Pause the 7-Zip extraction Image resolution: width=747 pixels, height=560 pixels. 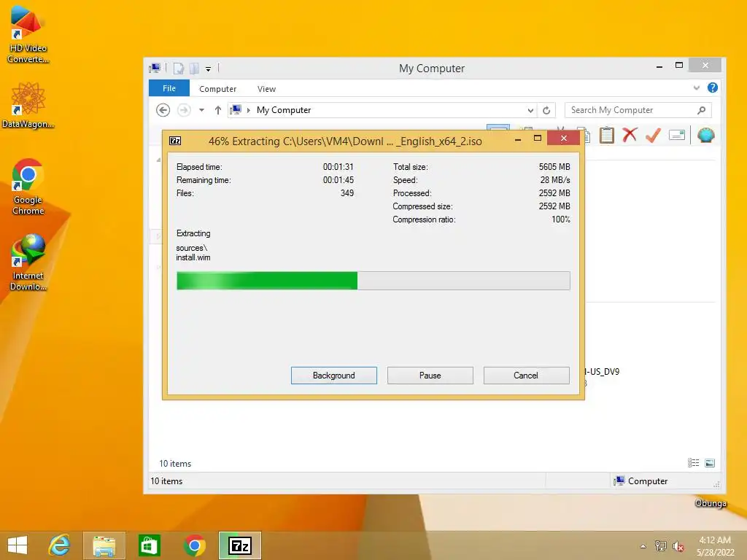(430, 376)
